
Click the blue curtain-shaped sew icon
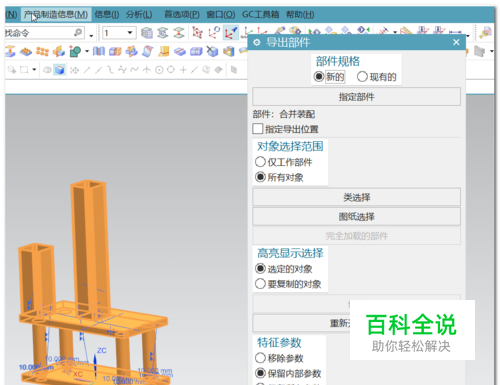point(99,52)
